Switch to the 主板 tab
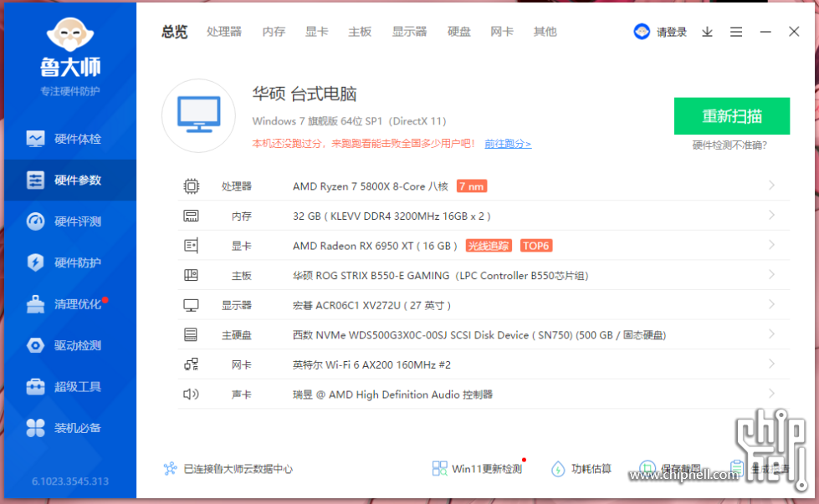Screen dimensions: 819x504 point(360,32)
